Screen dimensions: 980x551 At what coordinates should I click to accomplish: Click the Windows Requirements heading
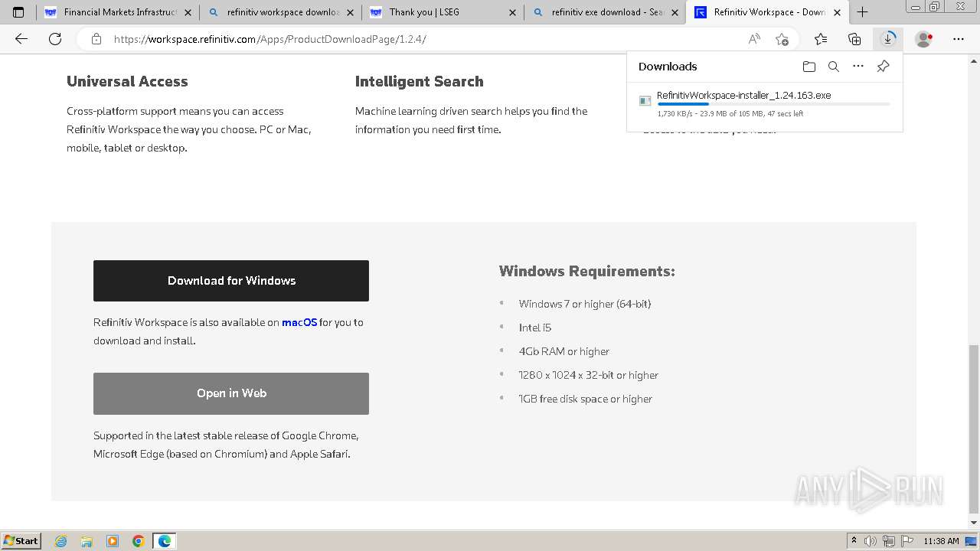pyautogui.click(x=587, y=271)
